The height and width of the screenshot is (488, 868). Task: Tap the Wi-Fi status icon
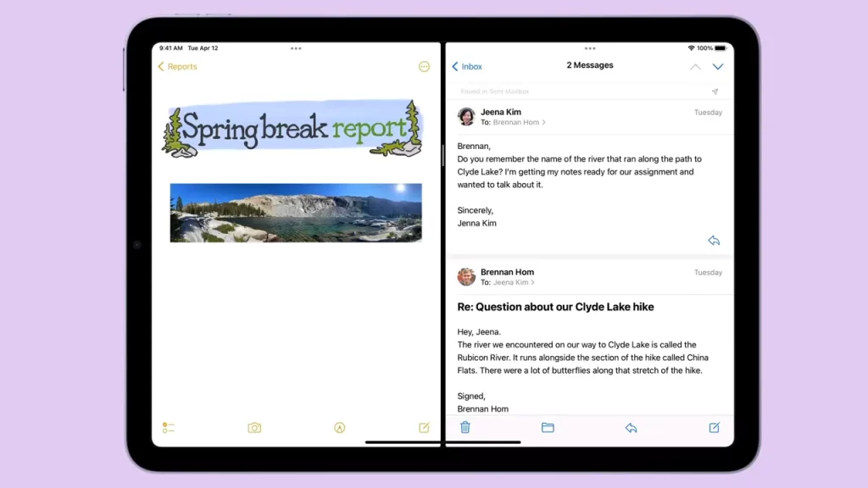pos(691,48)
